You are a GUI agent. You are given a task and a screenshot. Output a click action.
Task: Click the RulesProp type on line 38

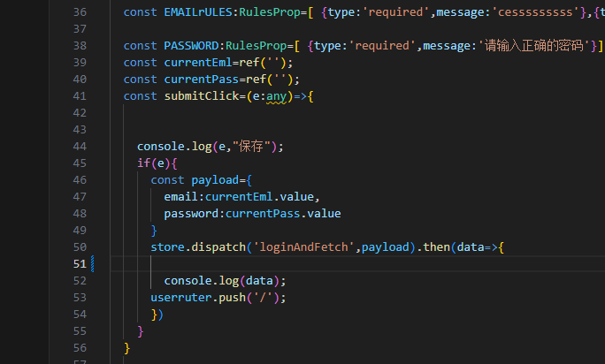tap(257, 46)
